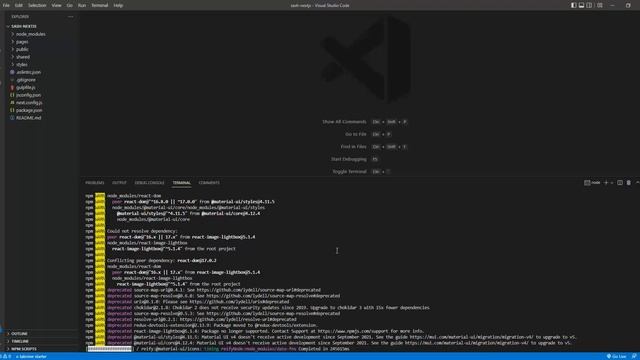
Task: Open the Edit menu
Action: pos(19,5)
